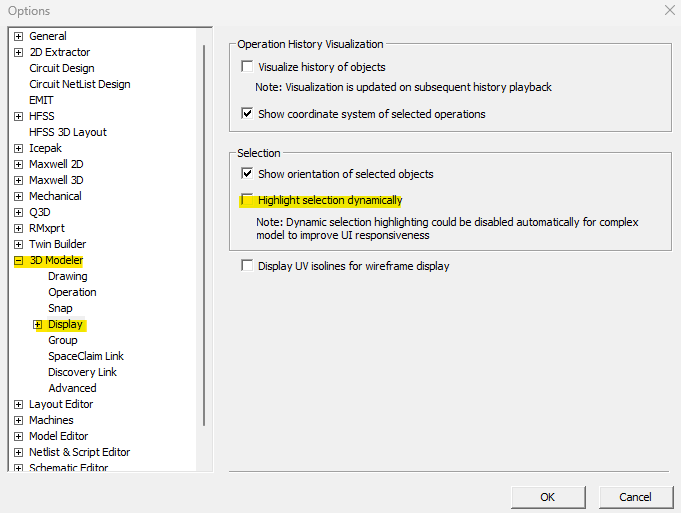This screenshot has height=513, width=681.
Task: Expand the Display subnode
Action: [x=38, y=325]
